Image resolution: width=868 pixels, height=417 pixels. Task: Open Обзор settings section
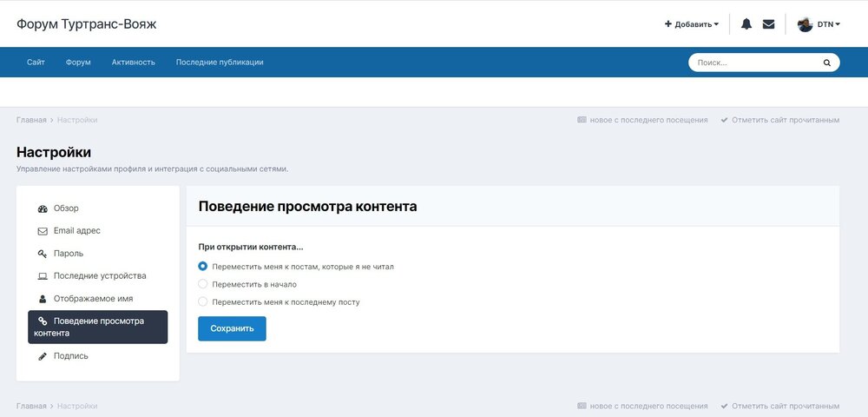pyautogui.click(x=98, y=208)
